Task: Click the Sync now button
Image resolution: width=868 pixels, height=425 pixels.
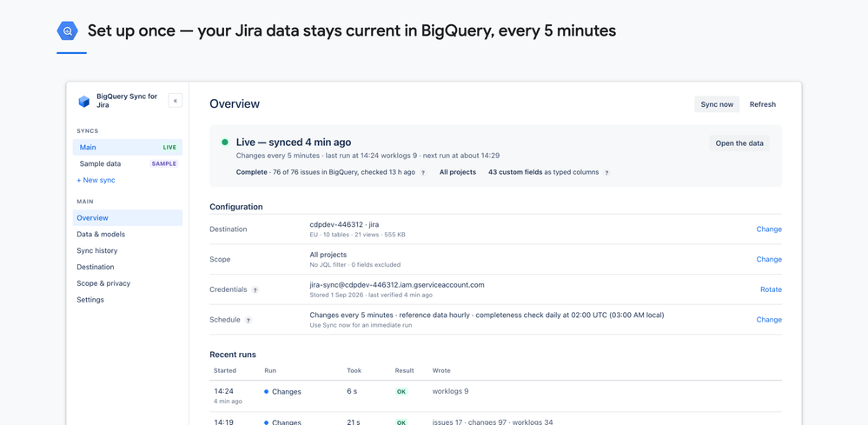Action: 717,104
